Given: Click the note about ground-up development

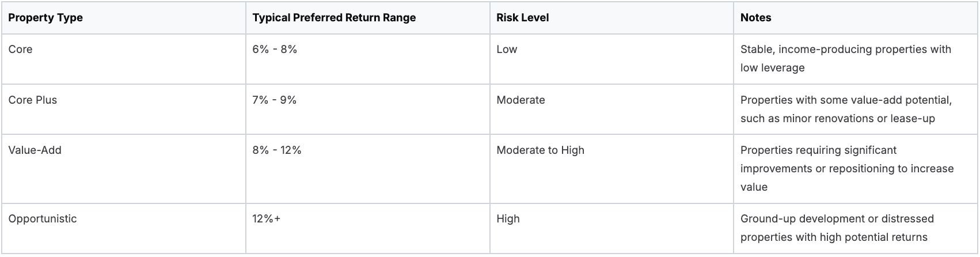Looking at the screenshot, I should (837, 228).
